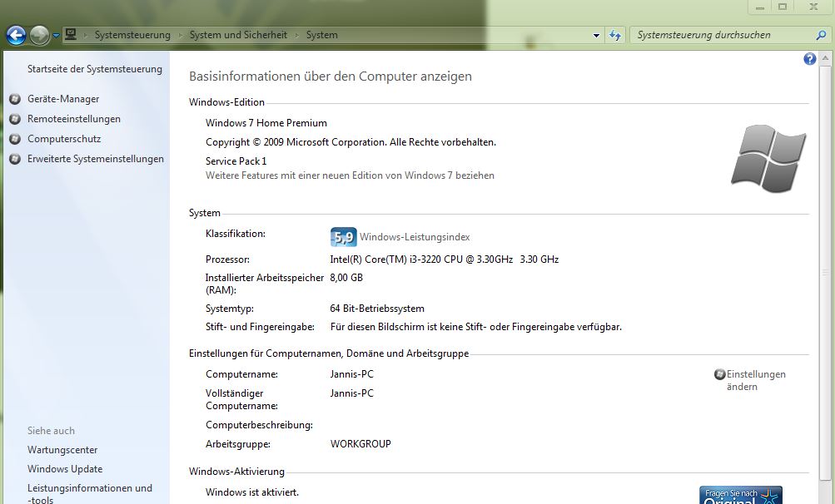
Task: Open Erweiterte Systemeinstellungen link
Action: point(96,159)
